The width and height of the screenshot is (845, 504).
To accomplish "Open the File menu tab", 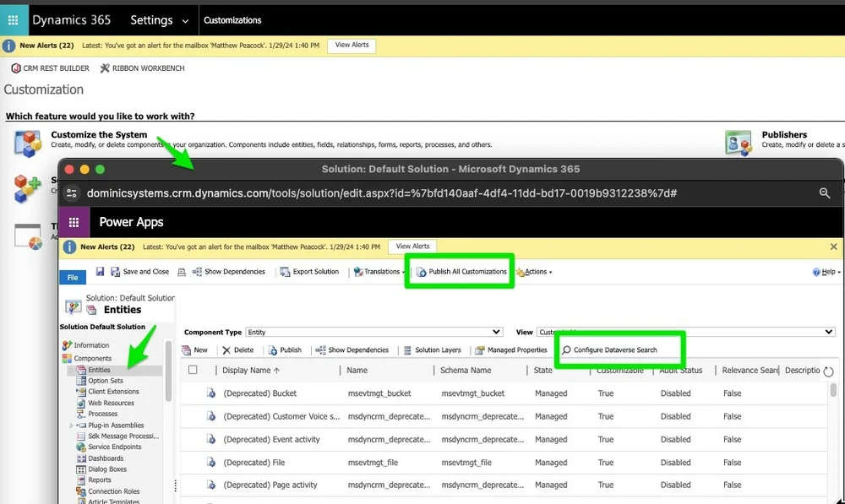I will click(x=73, y=277).
